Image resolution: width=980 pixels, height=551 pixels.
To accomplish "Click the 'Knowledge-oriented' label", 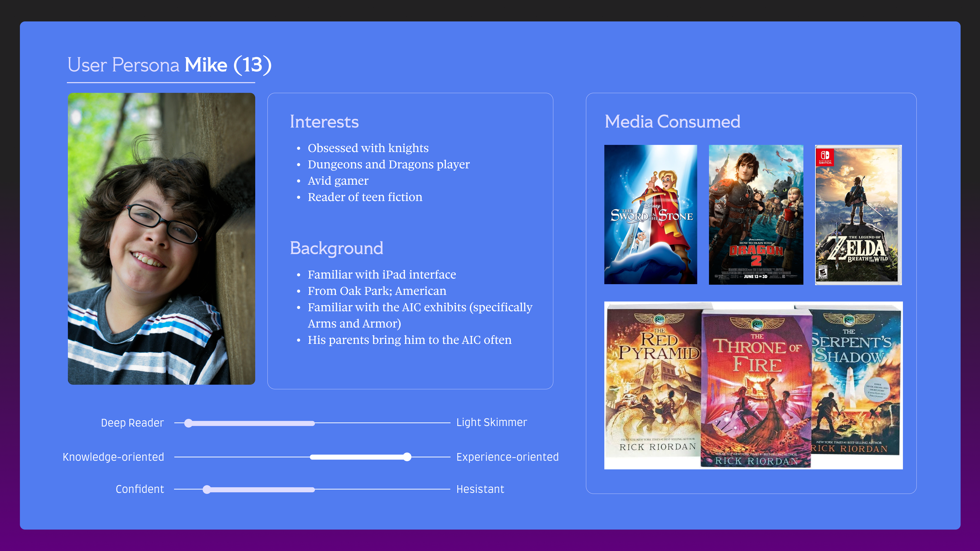I will (113, 457).
